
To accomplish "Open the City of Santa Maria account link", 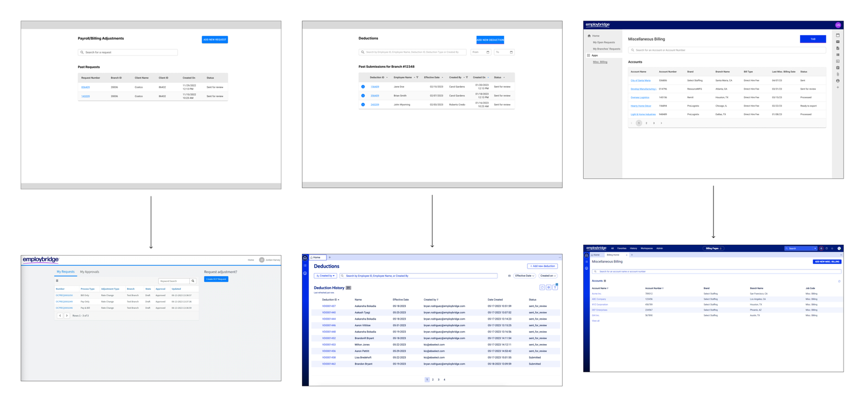I will (640, 80).
